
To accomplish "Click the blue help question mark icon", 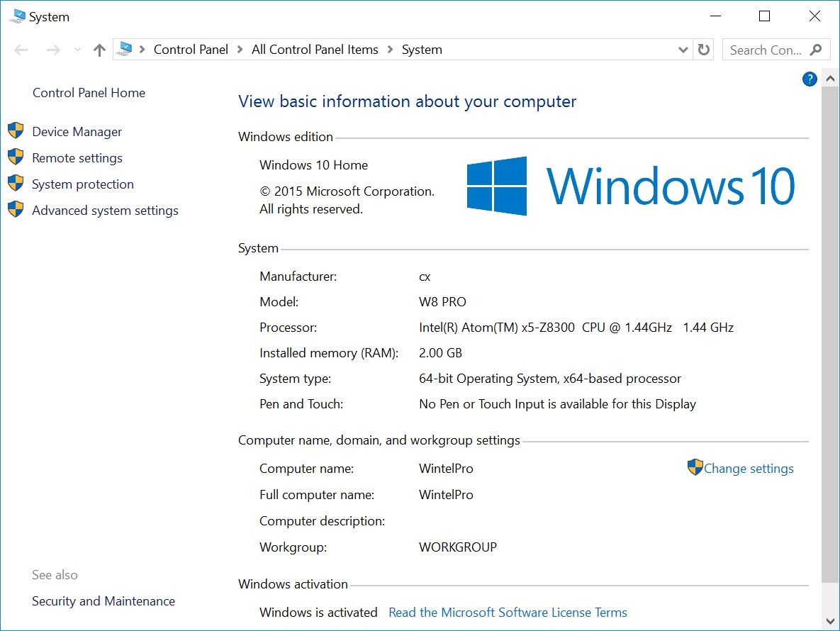I will (809, 79).
